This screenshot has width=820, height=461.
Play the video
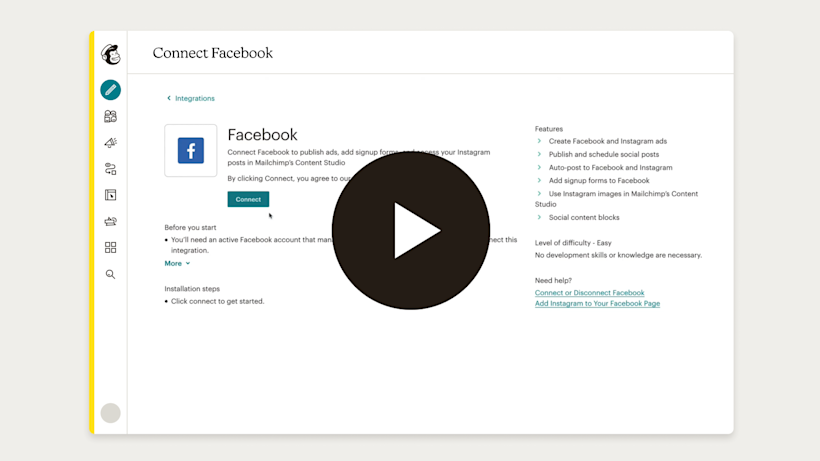(x=411, y=231)
